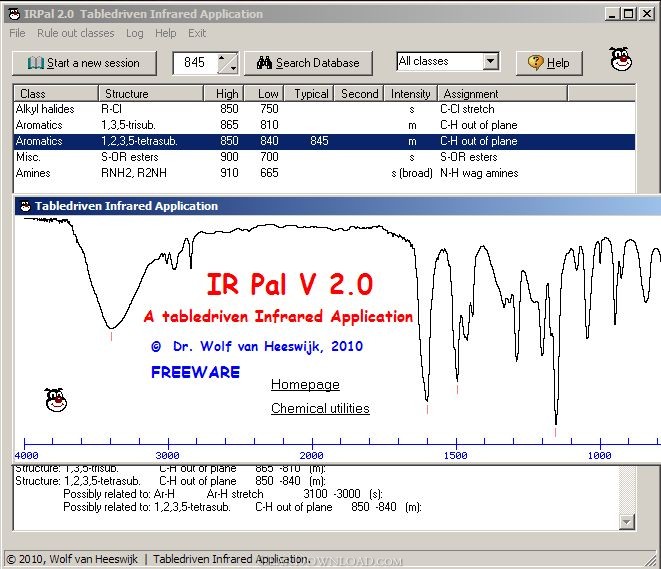Viewport: 661px width, 569px height.
Task: Click the peak marker near 1500 wavenumber
Action: [x=457, y=389]
